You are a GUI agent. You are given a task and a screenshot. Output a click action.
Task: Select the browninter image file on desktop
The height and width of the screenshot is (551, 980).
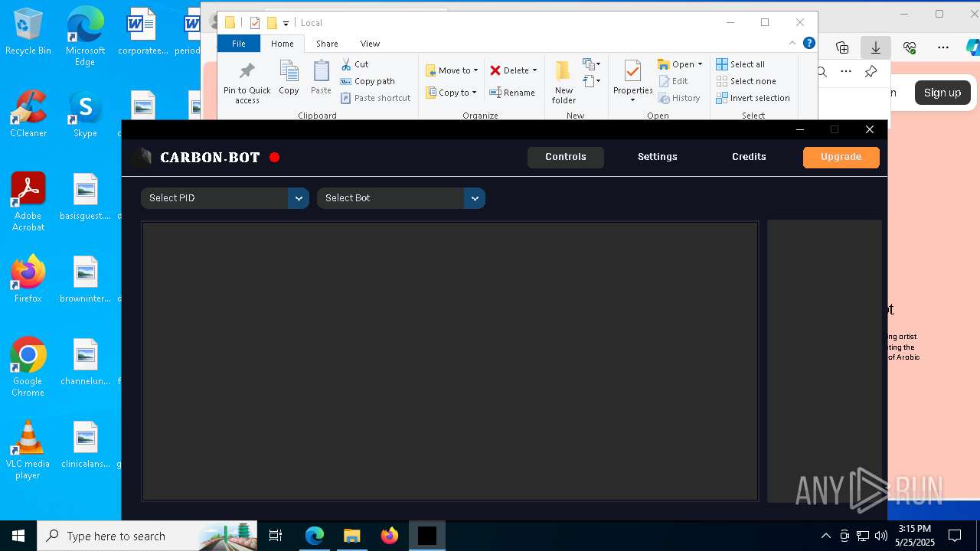tap(86, 279)
